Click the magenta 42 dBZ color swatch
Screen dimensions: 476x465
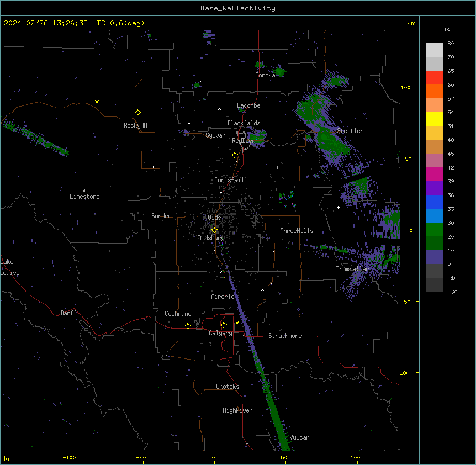[x=434, y=174]
